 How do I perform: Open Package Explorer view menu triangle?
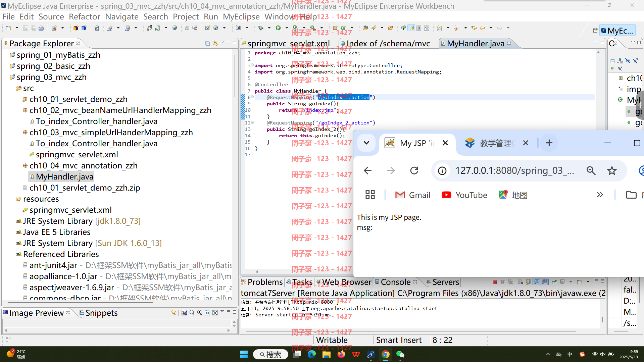click(222, 43)
